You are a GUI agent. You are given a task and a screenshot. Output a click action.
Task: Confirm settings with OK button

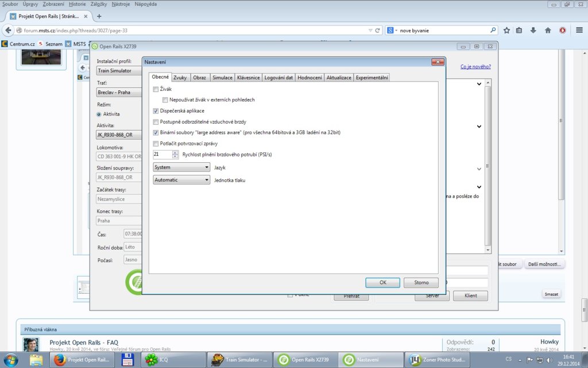click(382, 282)
